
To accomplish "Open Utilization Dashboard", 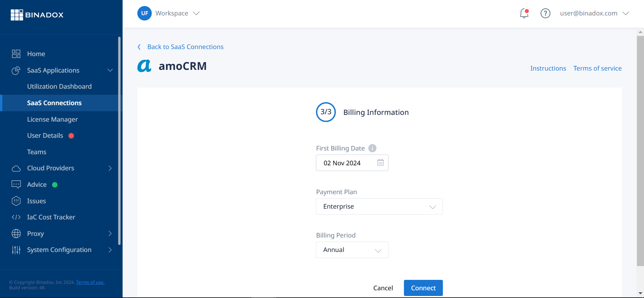I will [59, 86].
